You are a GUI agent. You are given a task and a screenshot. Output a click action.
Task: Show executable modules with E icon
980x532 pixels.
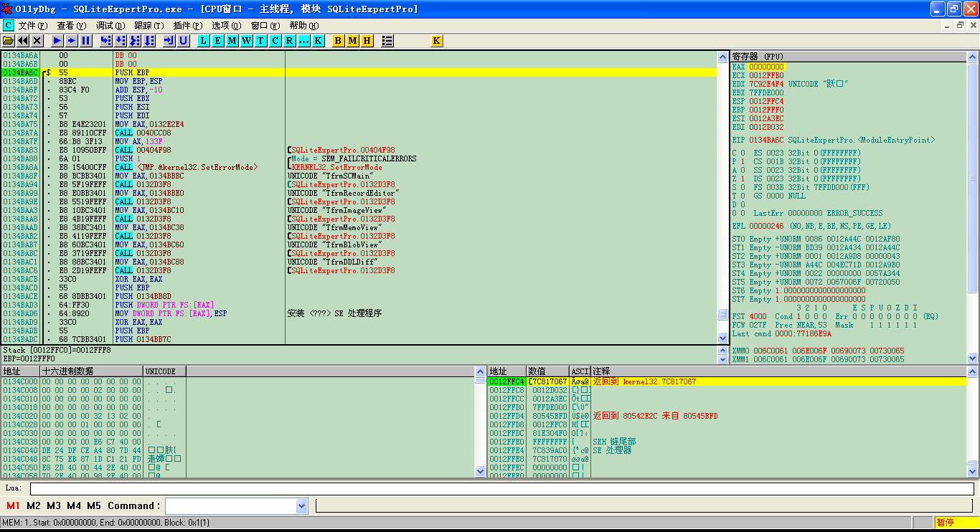click(218, 41)
